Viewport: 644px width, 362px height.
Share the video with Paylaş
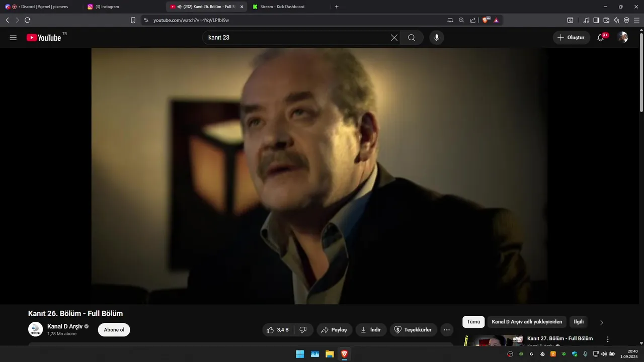[335, 330]
